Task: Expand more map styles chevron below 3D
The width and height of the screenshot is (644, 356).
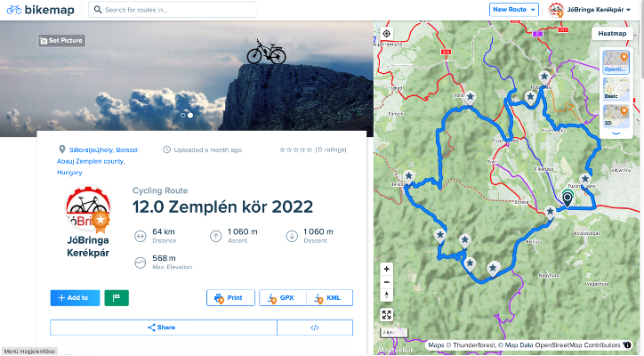Action: (x=616, y=133)
